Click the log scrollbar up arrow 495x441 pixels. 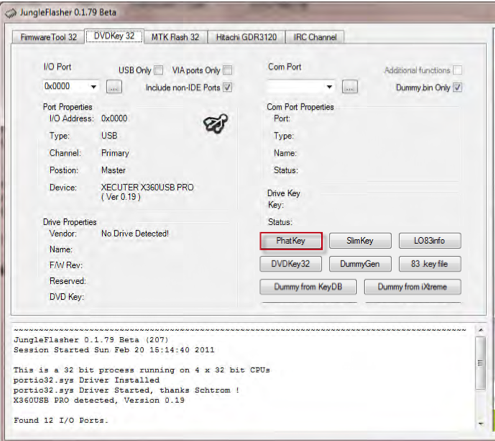[481, 330]
